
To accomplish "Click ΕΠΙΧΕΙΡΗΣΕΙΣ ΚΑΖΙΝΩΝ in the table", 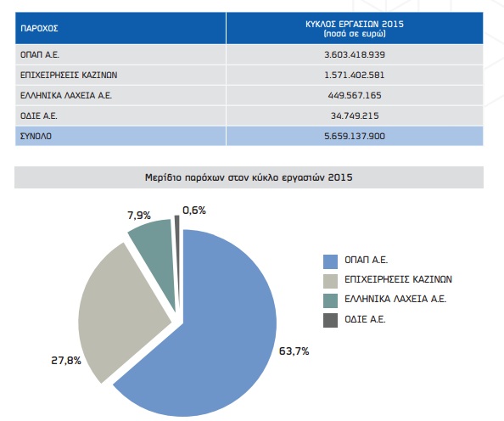I will pos(69,75).
